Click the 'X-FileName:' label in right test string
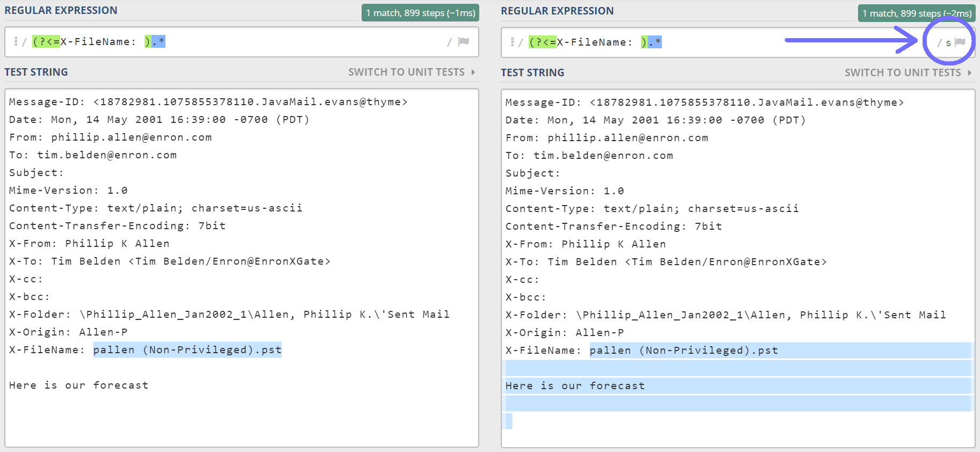The height and width of the screenshot is (452, 980). coord(544,350)
